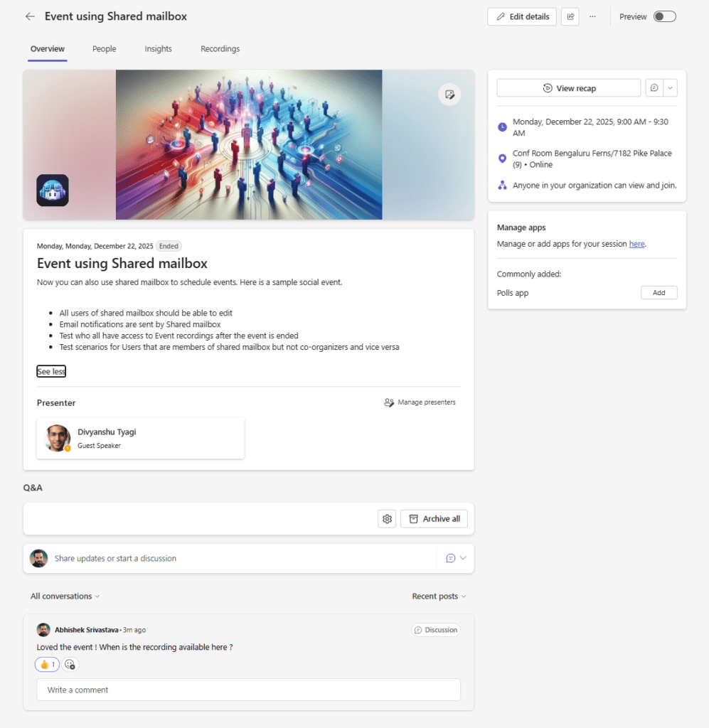Open the Recordings tab
This screenshot has height=728, width=709.
[x=220, y=49]
